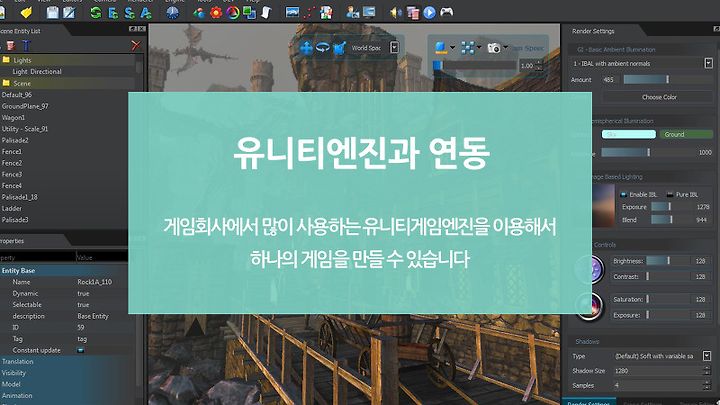The width and height of the screenshot is (720, 405).
Task: Start the scene with blue play button
Action: pos(430,12)
